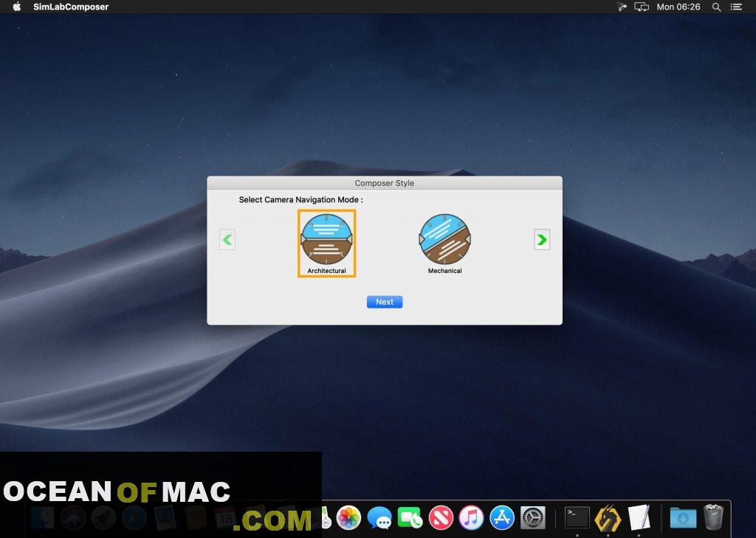The image size is (756, 538).
Task: Click the SimLab Composer dragon dock icon
Action: (608, 518)
